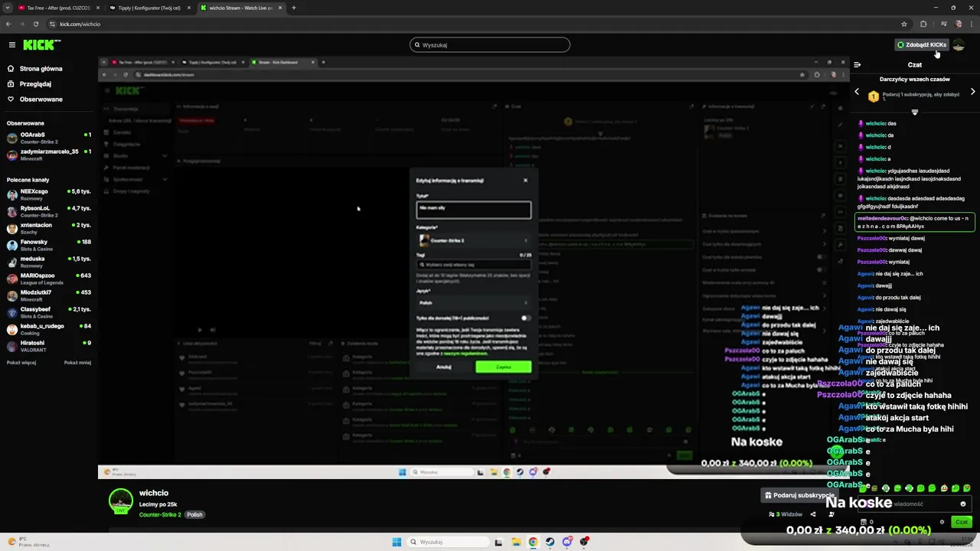Collapse the gifters leaderboard section
This screenshot has height=551, width=980.
pos(914,112)
